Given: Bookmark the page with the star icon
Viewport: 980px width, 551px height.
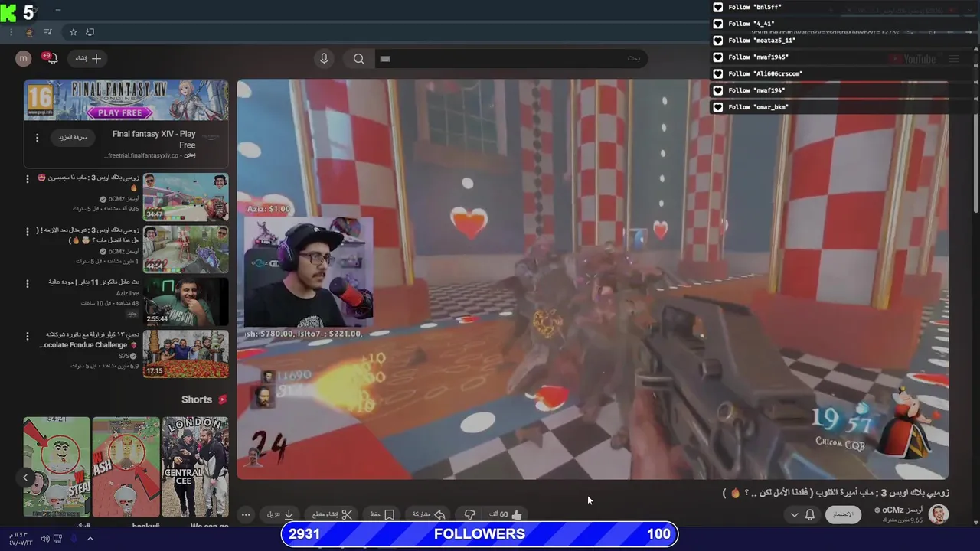Looking at the screenshot, I should tap(73, 32).
